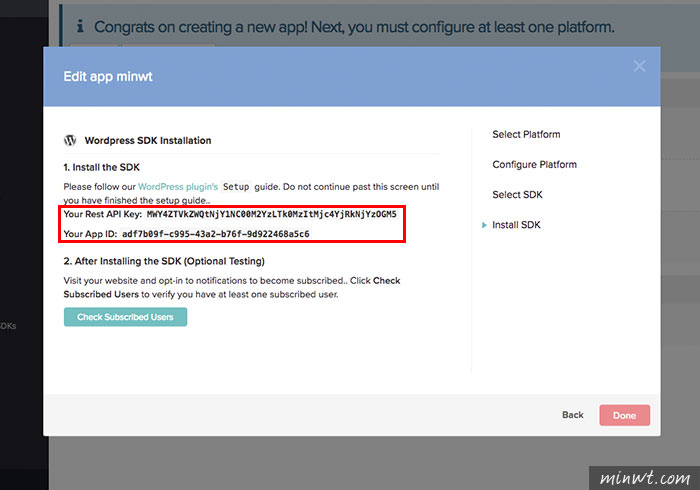
Task: Select the Configure Platform step
Action: click(x=534, y=165)
